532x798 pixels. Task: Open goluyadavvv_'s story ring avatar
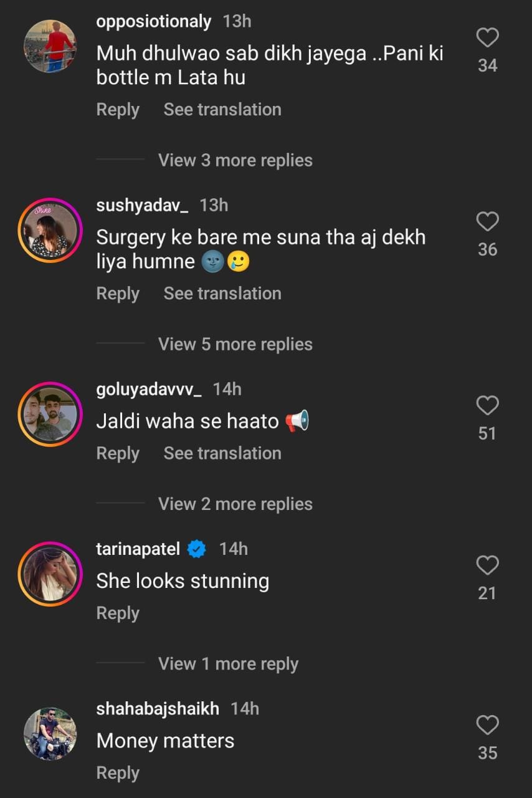coord(50,414)
